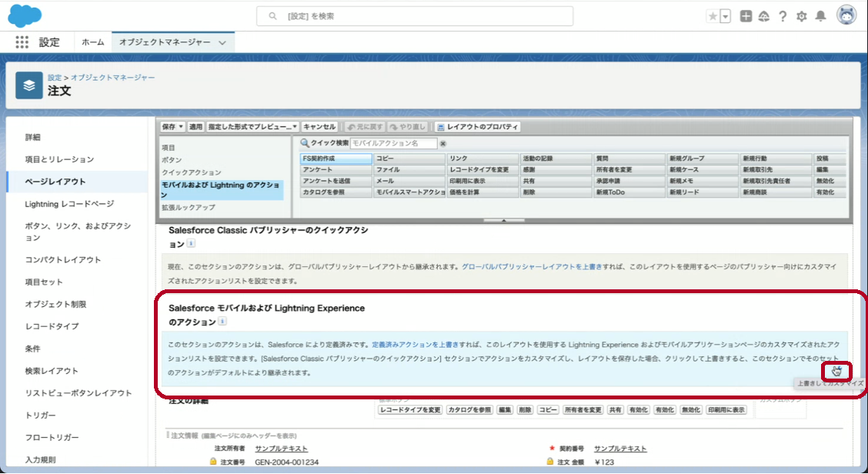The width and height of the screenshot is (868, 474).
Task: Click the キャンセル button
Action: pos(319,127)
